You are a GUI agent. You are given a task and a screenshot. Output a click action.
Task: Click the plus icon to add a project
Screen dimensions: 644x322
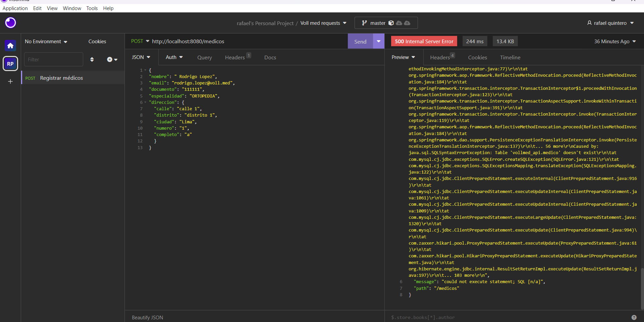point(10,81)
